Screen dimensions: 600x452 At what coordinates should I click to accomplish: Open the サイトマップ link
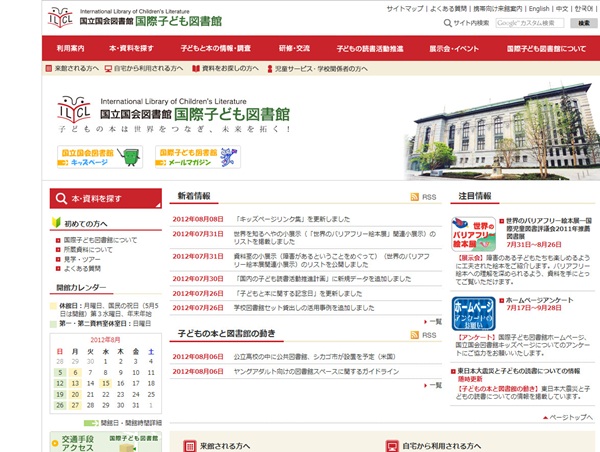pyautogui.click(x=404, y=8)
